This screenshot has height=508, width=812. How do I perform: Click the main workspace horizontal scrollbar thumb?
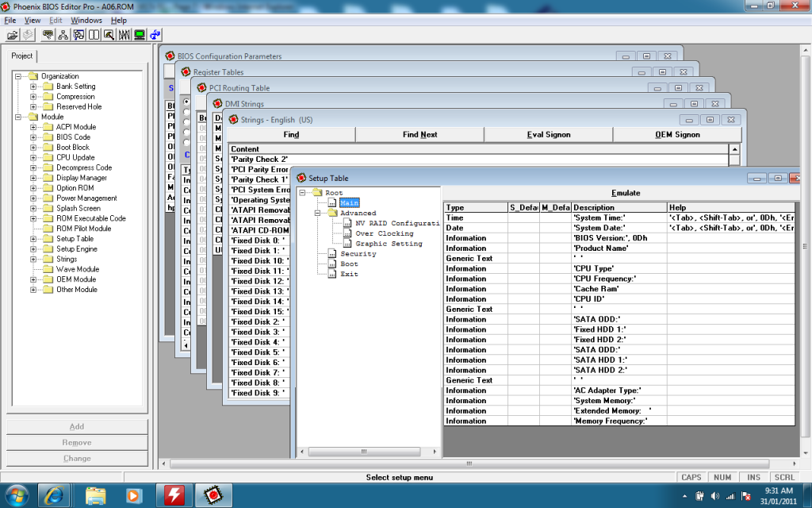469,464
